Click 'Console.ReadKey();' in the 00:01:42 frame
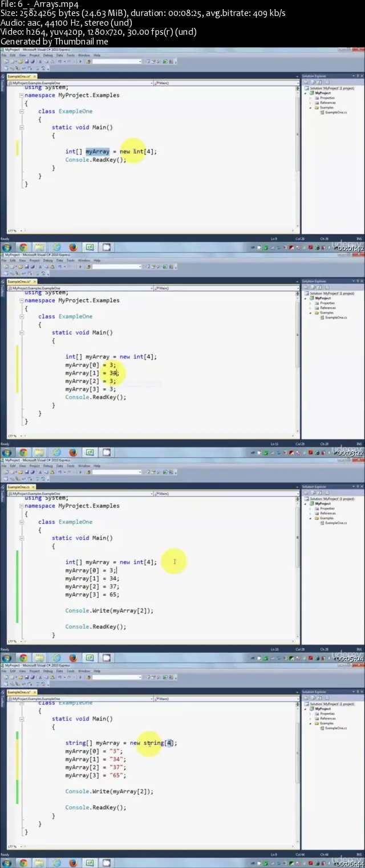The width and height of the screenshot is (365, 868). click(95, 160)
